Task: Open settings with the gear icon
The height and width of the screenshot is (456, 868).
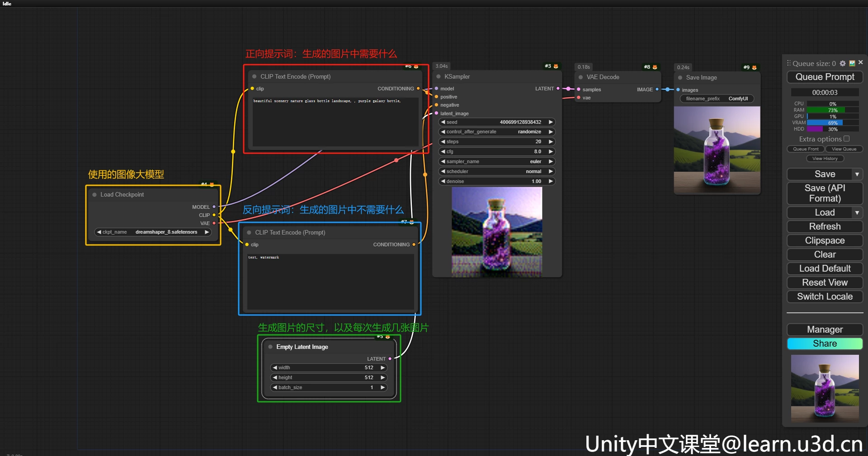Action: coord(843,64)
